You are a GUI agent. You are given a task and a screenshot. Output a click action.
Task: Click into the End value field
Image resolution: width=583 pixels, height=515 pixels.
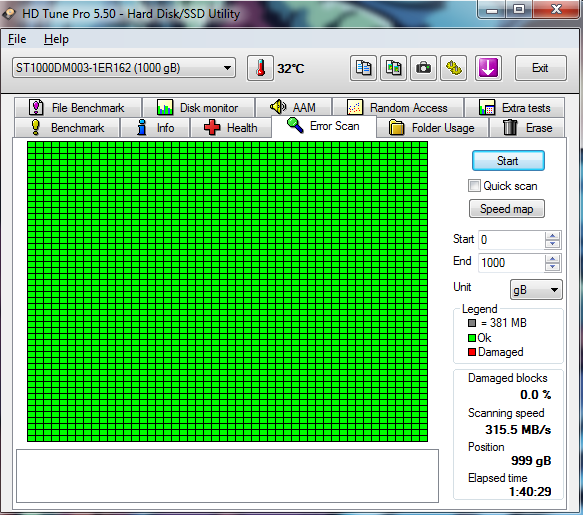512,263
